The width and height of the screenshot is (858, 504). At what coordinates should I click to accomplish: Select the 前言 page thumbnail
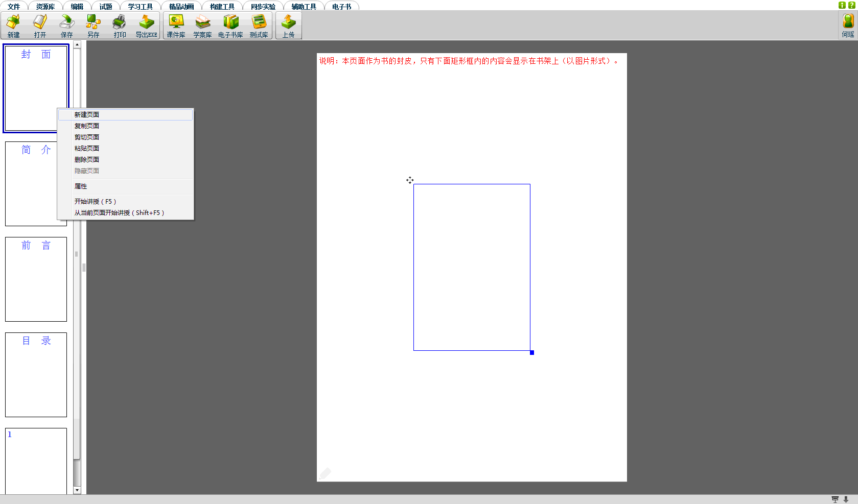(36, 279)
